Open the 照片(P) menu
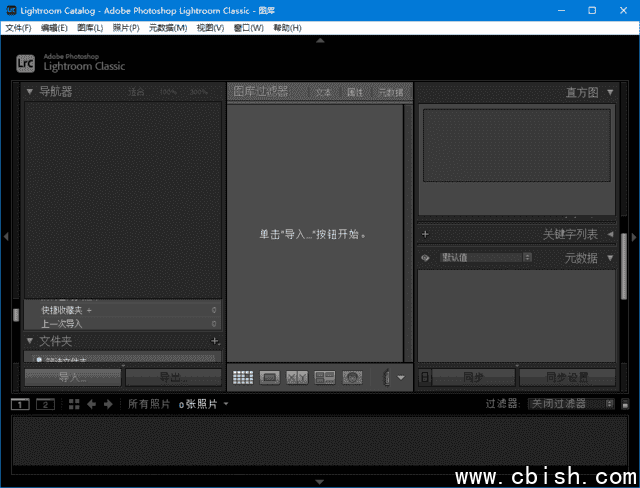 click(x=126, y=28)
